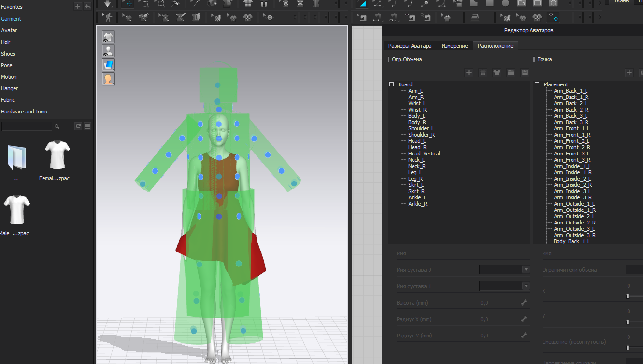Collapse the Board tree node
643x364 pixels.
point(392,84)
